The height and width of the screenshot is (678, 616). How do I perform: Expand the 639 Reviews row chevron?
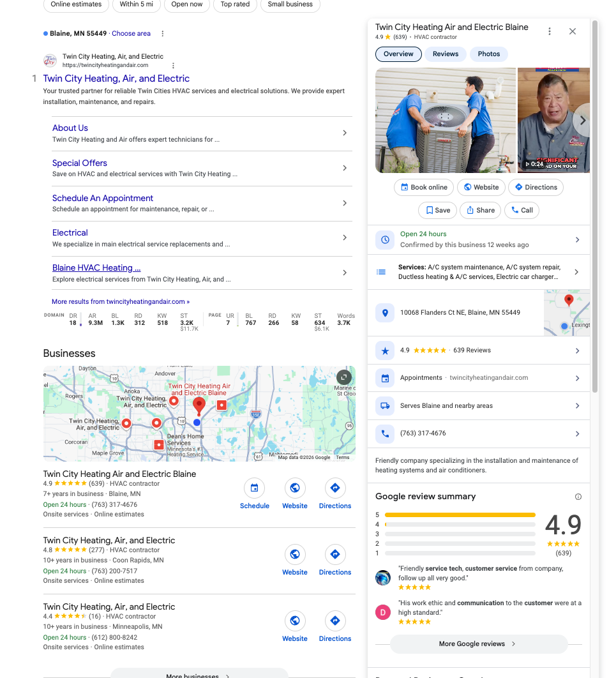point(577,350)
